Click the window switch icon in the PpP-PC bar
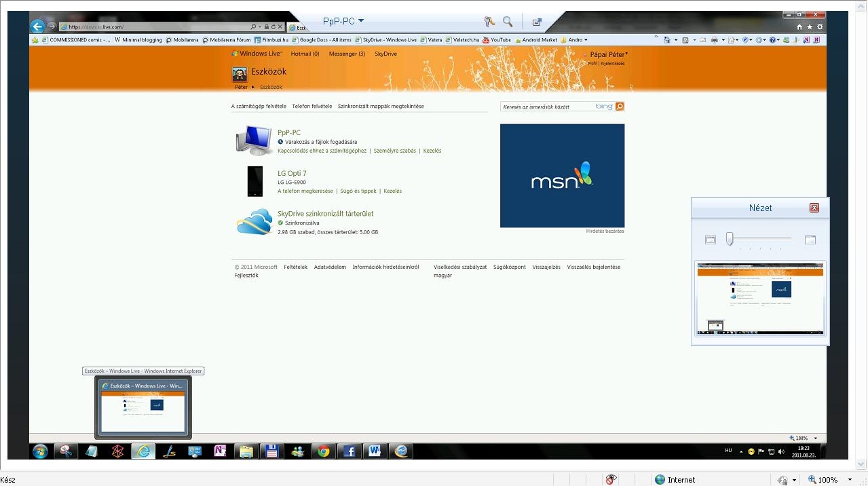This screenshot has height=486, width=868. (x=537, y=22)
